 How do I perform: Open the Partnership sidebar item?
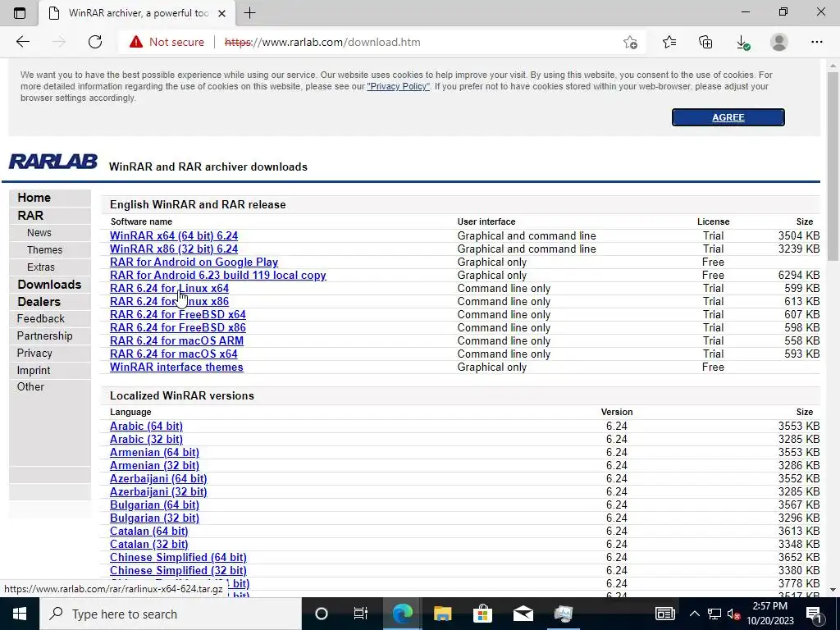point(44,336)
